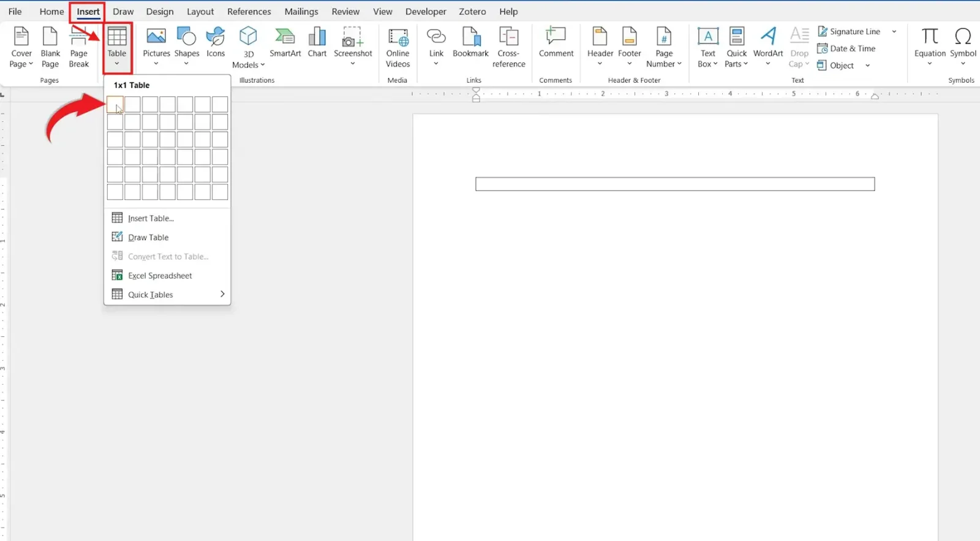Image resolution: width=980 pixels, height=541 pixels.
Task: Open the Icons library
Action: tap(216, 43)
